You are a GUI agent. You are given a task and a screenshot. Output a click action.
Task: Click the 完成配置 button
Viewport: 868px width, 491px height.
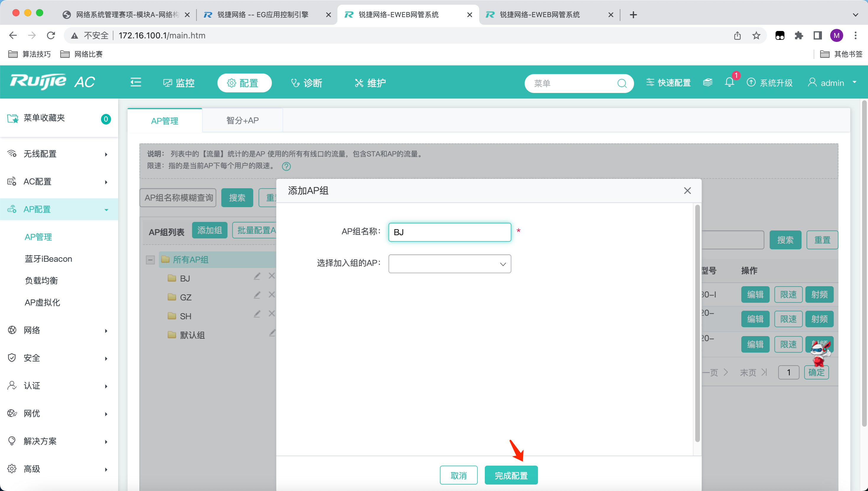coord(511,475)
